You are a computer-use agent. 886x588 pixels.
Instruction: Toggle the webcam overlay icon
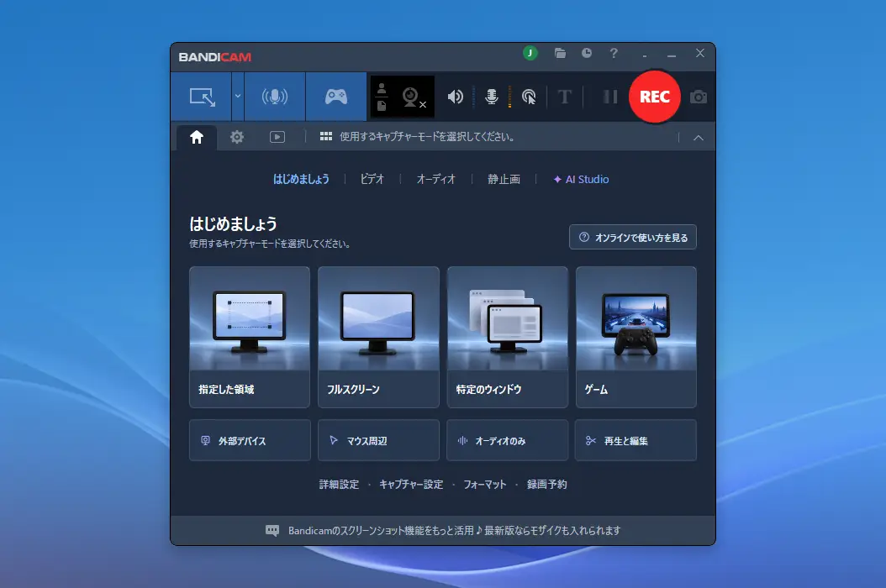414,97
